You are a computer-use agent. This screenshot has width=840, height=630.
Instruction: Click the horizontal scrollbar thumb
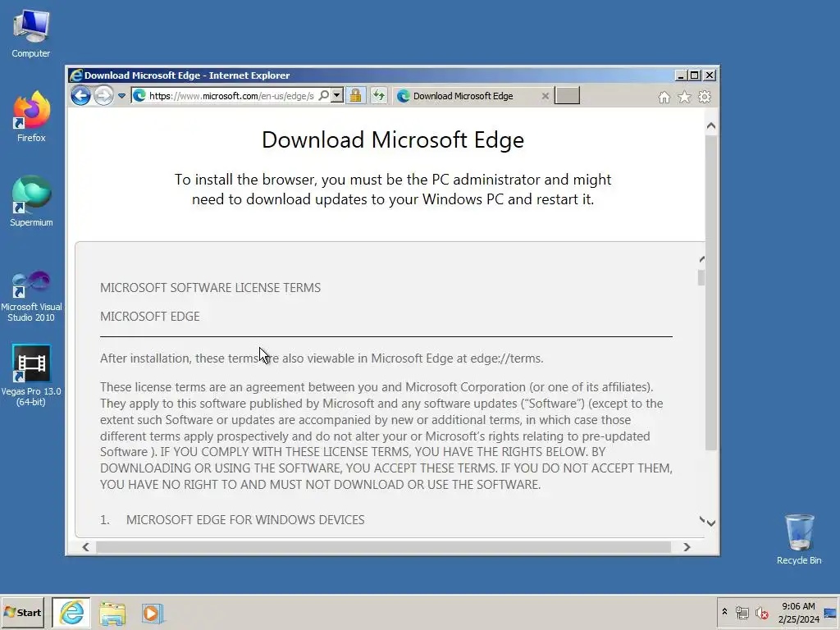click(x=383, y=547)
